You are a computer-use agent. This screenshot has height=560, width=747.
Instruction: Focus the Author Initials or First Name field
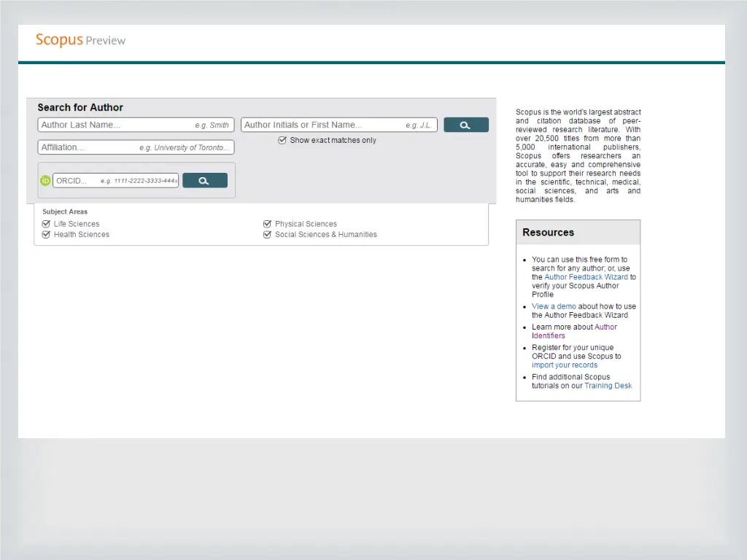[339, 125]
